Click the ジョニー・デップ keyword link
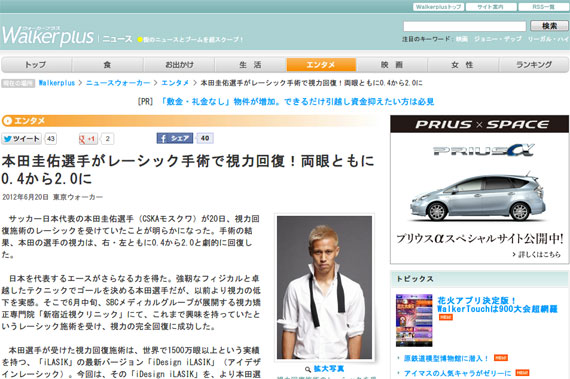The height and width of the screenshot is (379, 570). 498,39
